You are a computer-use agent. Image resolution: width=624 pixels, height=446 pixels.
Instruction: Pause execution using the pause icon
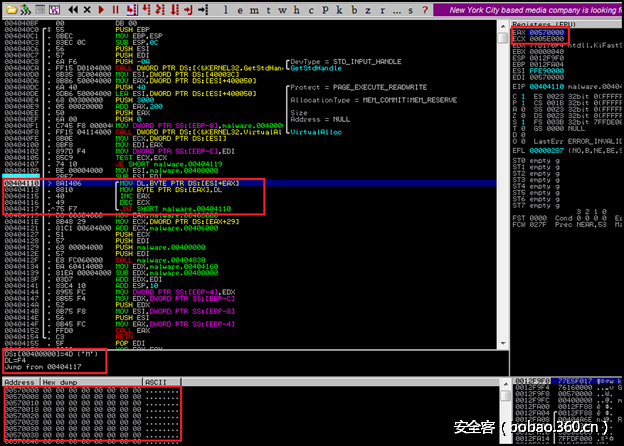[x=115, y=10]
